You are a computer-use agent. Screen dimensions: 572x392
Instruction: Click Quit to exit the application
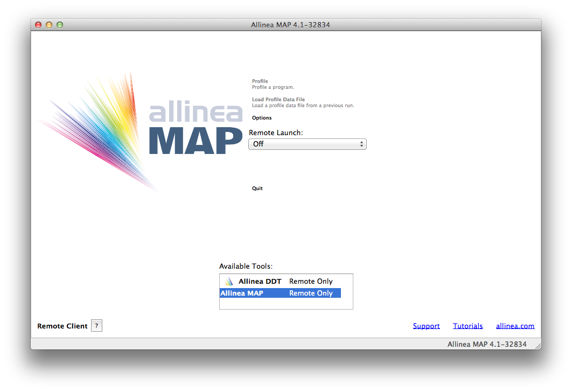(257, 188)
